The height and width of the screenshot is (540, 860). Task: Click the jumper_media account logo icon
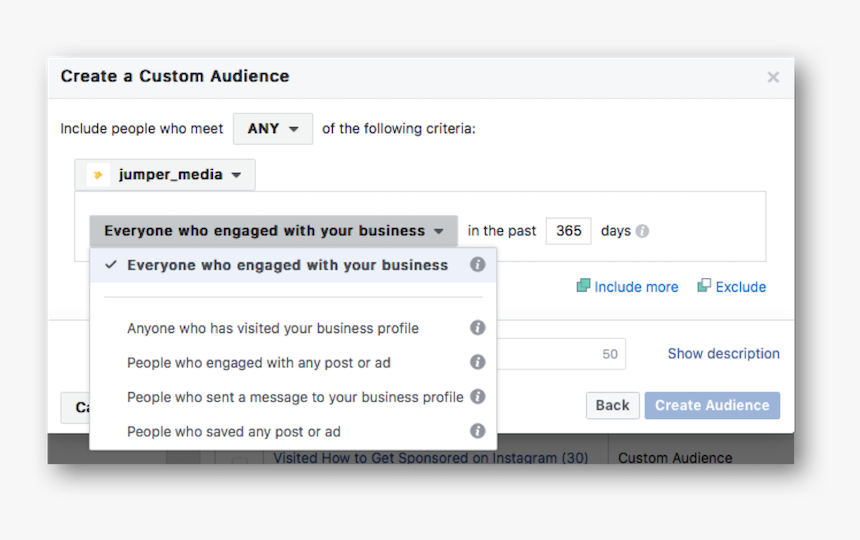[x=98, y=175]
